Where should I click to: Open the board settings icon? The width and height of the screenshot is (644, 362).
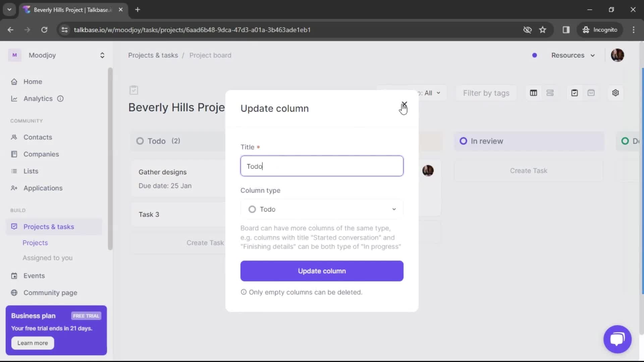[x=615, y=93]
